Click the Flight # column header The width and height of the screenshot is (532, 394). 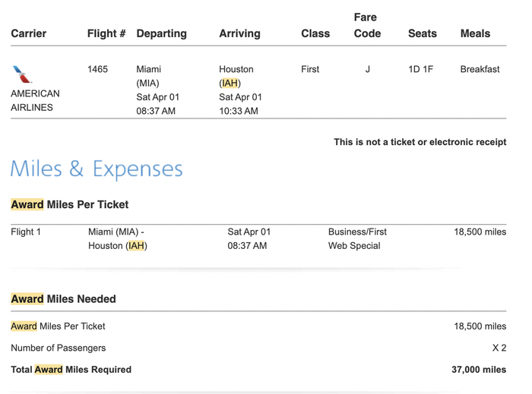pyautogui.click(x=106, y=33)
